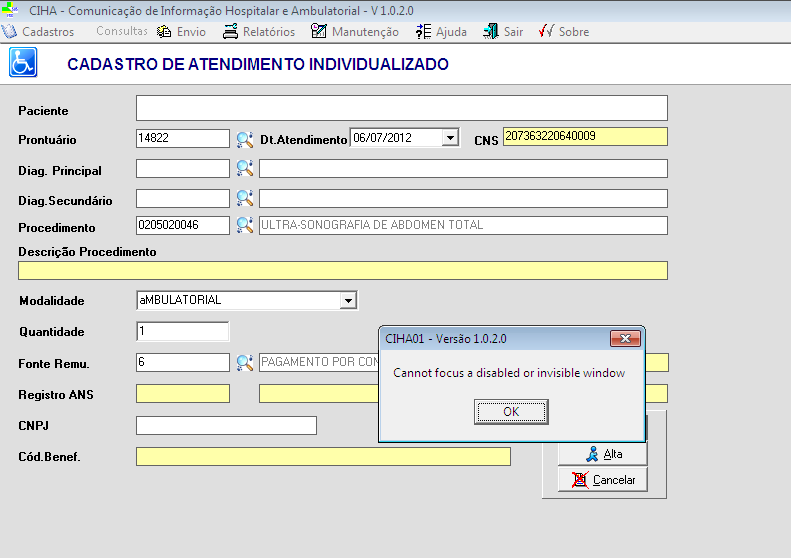This screenshot has height=558, width=791.
Task: Click the magnifier icon beside Fonte Remu. field
Action: tap(244, 362)
